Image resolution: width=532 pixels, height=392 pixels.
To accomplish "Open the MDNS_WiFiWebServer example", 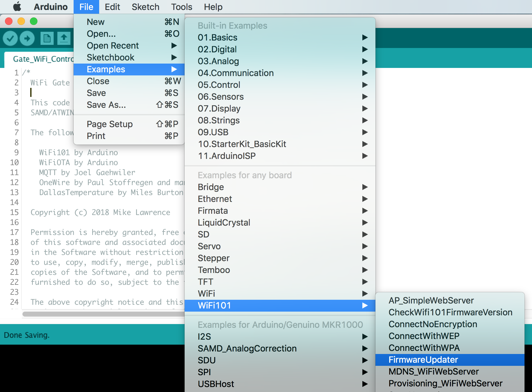I will point(450,371).
